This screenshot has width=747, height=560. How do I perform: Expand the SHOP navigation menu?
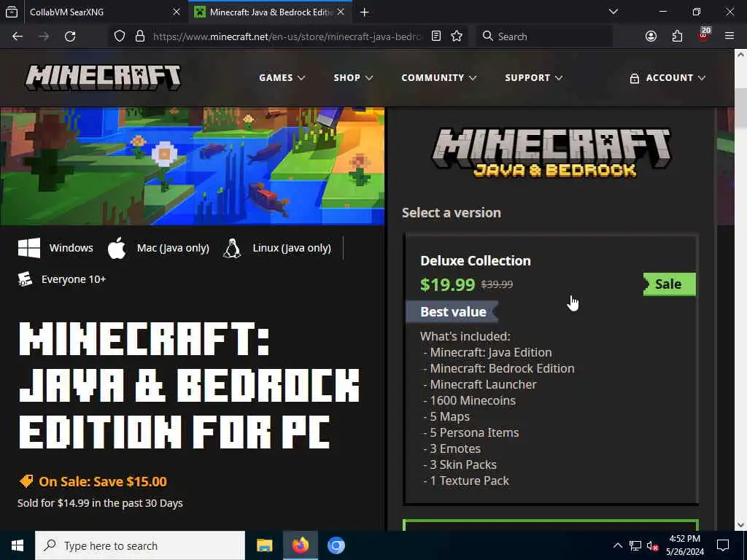pyautogui.click(x=353, y=77)
